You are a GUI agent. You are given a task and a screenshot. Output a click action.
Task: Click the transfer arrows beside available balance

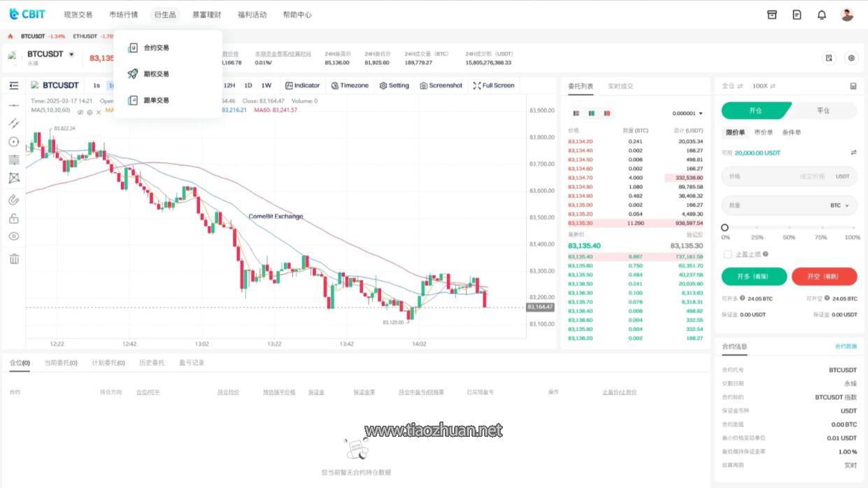[853, 153]
